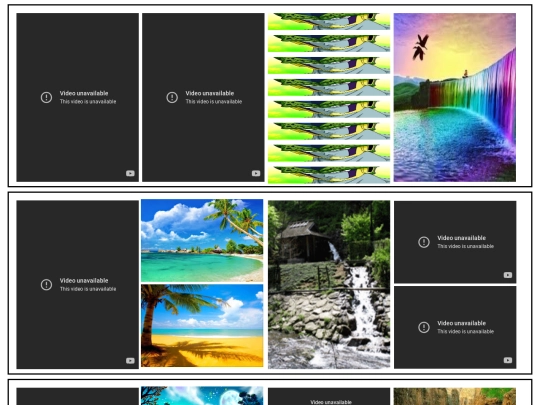Open the tropical lagoon beach photo
Image resolution: width=540 pixels, height=405 pixels.
click(202, 241)
